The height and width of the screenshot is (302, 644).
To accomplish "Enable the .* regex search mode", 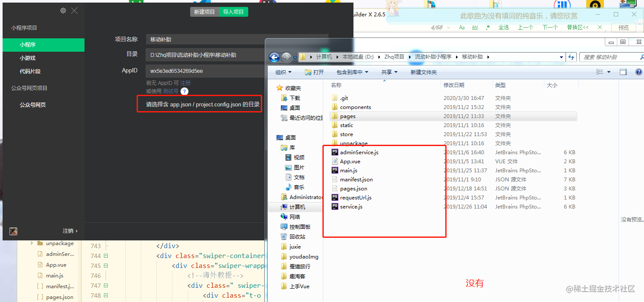I will point(488,27).
